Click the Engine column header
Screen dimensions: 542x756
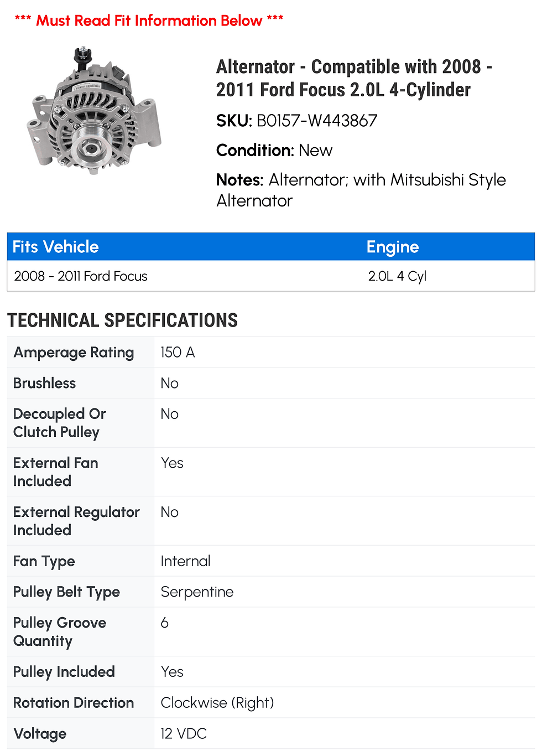pos(393,247)
